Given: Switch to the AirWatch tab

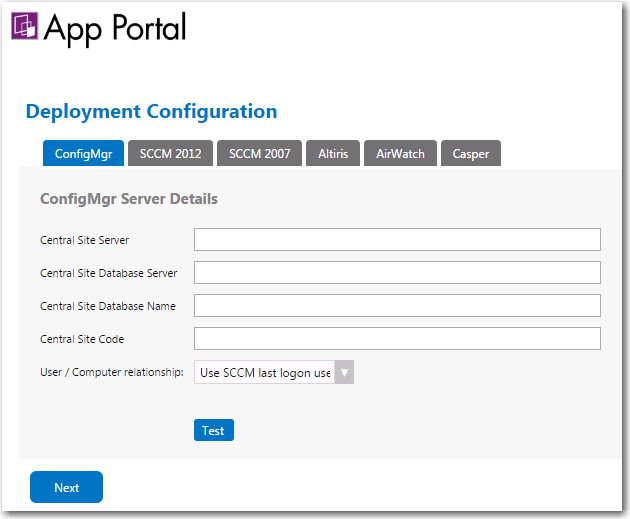Looking at the screenshot, I should (x=400, y=153).
